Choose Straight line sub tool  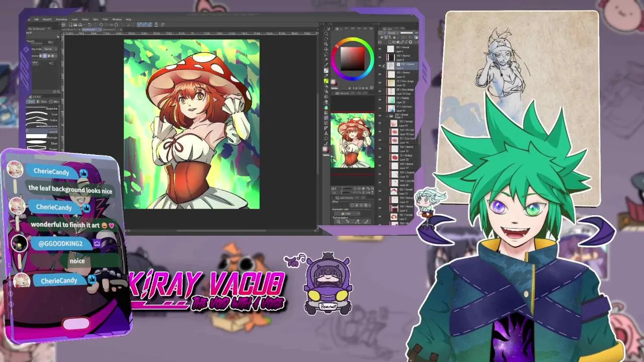click(42, 109)
